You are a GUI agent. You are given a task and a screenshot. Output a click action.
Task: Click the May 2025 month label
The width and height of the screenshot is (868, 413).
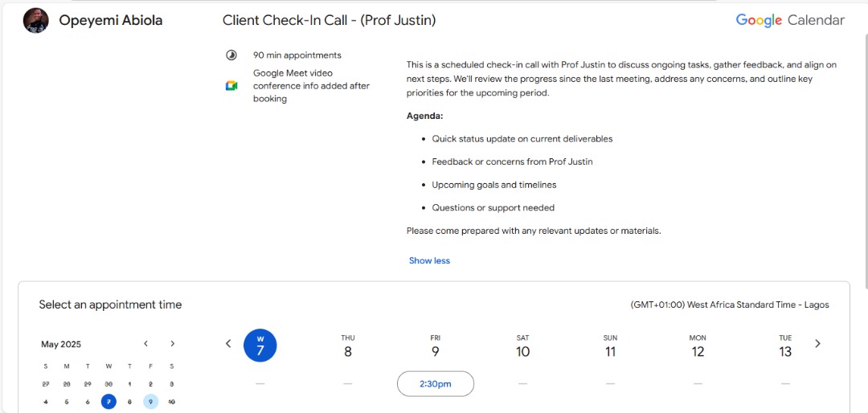tap(61, 345)
